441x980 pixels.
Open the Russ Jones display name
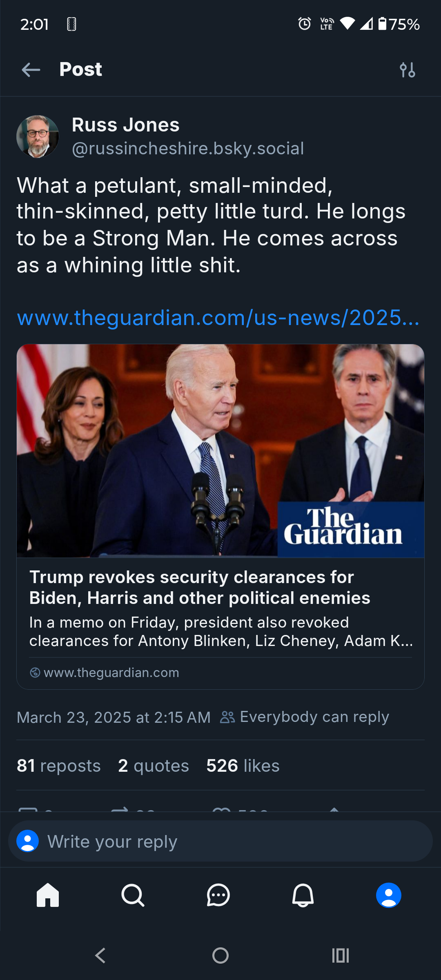[x=126, y=125]
